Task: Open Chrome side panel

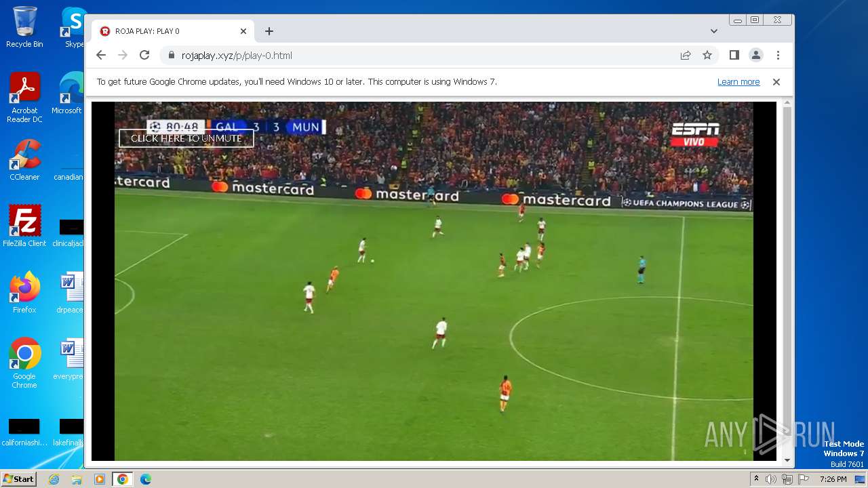Action: [x=734, y=56]
